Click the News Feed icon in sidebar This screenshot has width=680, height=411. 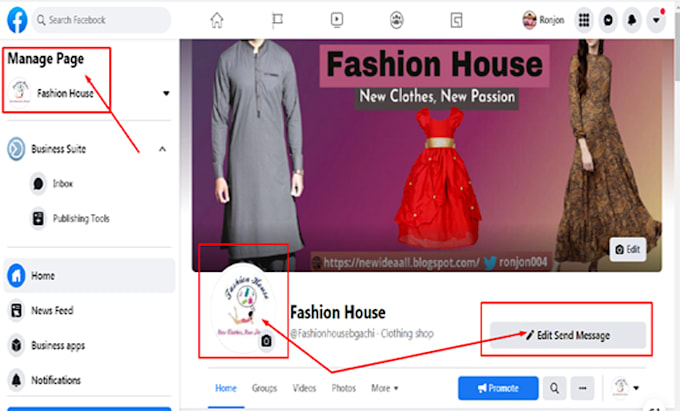point(16,310)
